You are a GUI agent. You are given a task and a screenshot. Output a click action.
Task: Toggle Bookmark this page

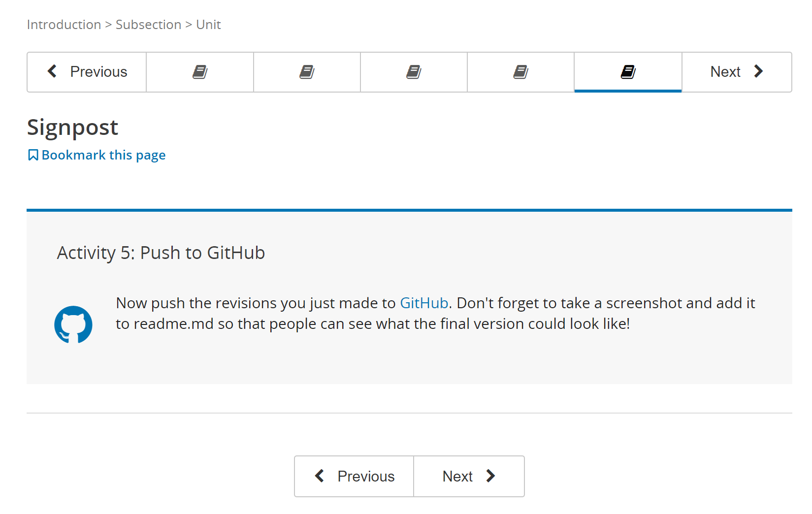103,155
